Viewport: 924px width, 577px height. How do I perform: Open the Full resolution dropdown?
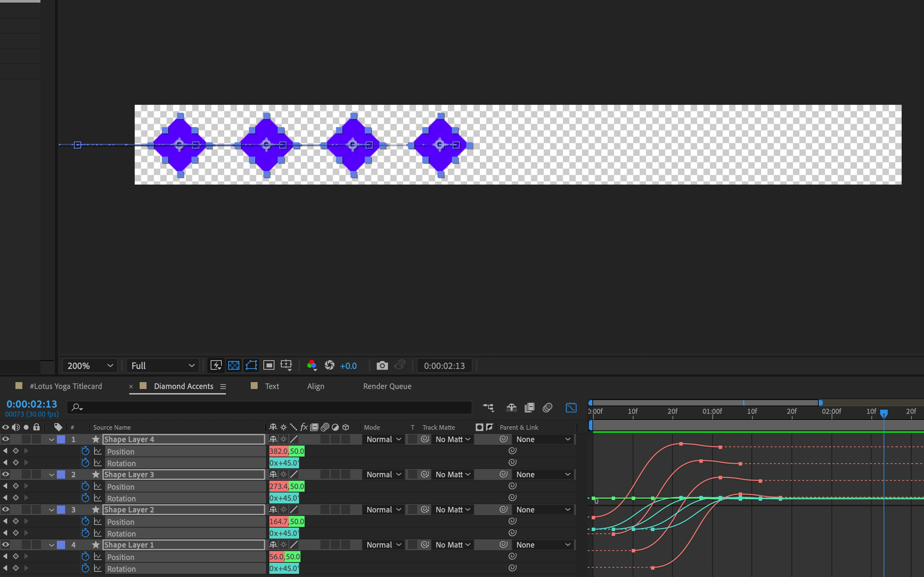tap(162, 366)
